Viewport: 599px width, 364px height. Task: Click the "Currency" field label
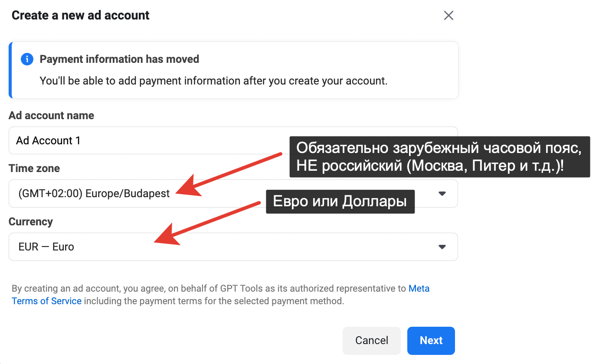click(31, 222)
